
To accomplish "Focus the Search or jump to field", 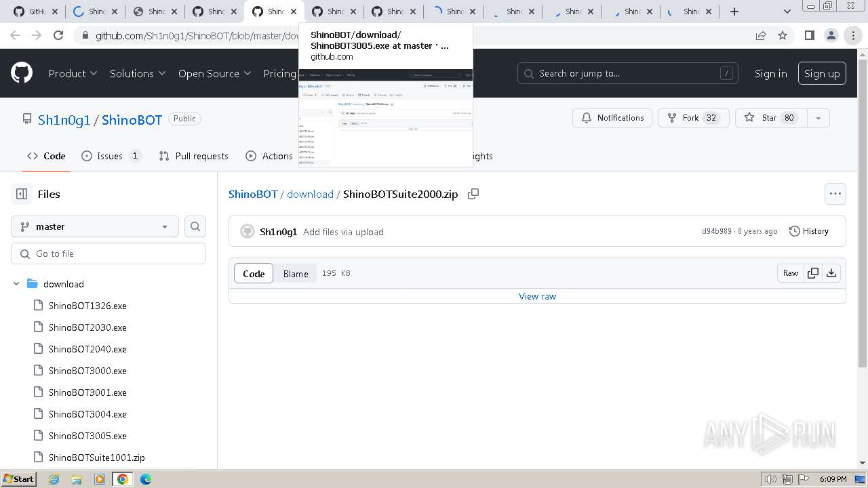I will click(x=628, y=73).
